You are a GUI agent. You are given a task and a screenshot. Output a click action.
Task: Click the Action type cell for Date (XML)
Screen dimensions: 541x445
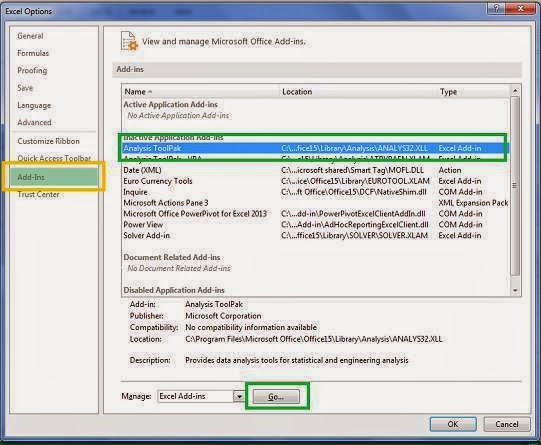[450, 170]
